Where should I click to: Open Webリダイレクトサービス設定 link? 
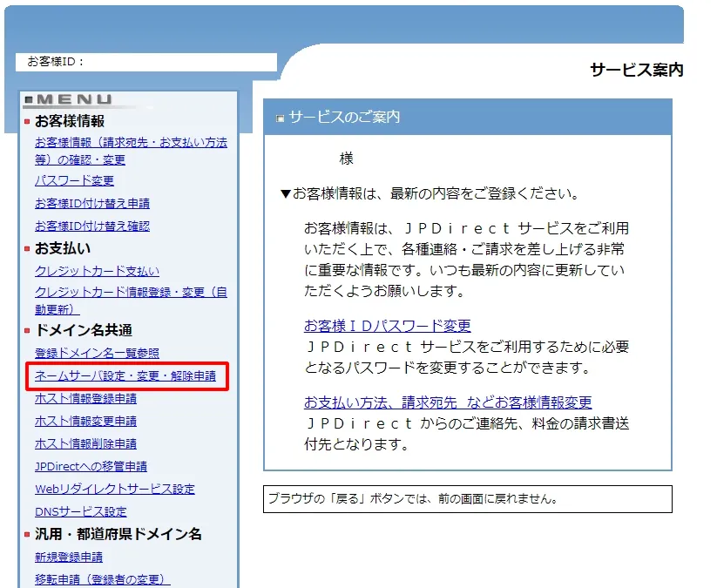115,489
